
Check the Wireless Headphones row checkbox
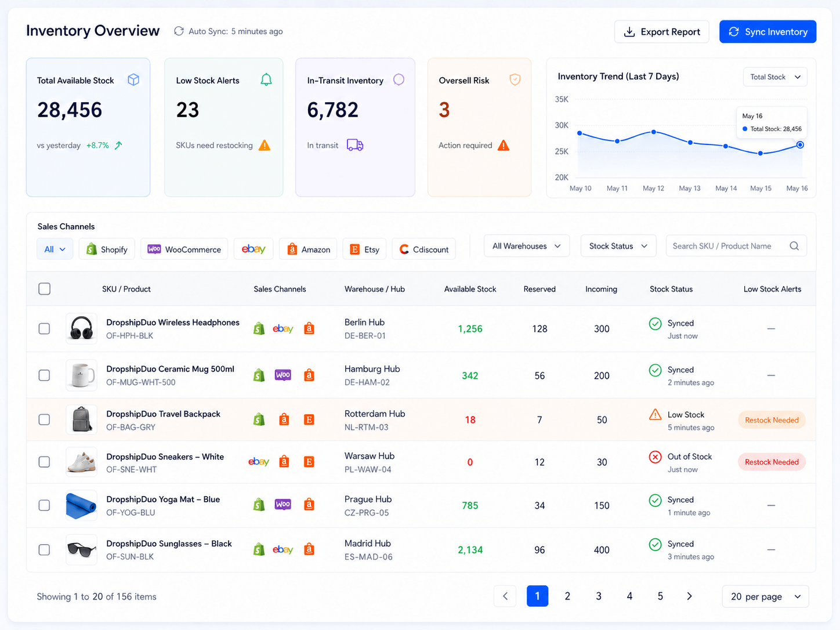[x=44, y=329]
